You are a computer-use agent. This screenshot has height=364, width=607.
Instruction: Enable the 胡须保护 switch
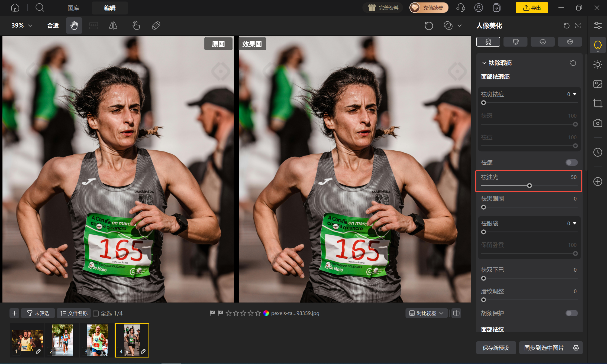pos(572,313)
